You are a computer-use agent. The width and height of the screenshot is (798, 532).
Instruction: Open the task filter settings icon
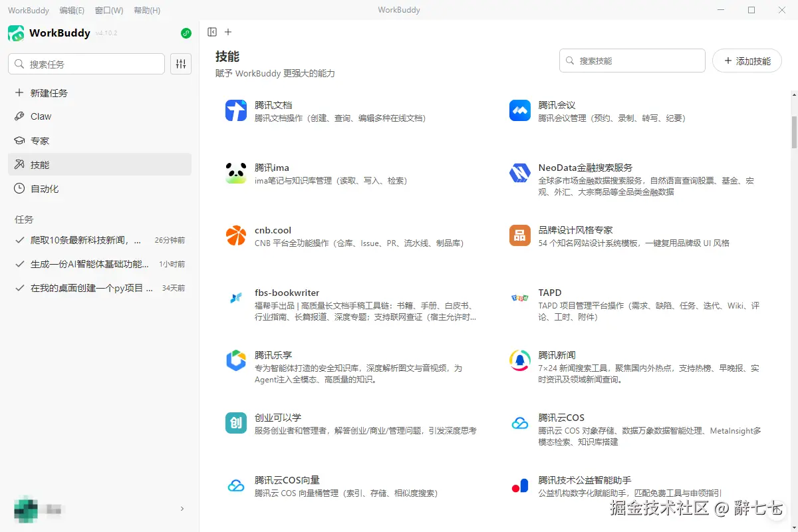pos(181,64)
